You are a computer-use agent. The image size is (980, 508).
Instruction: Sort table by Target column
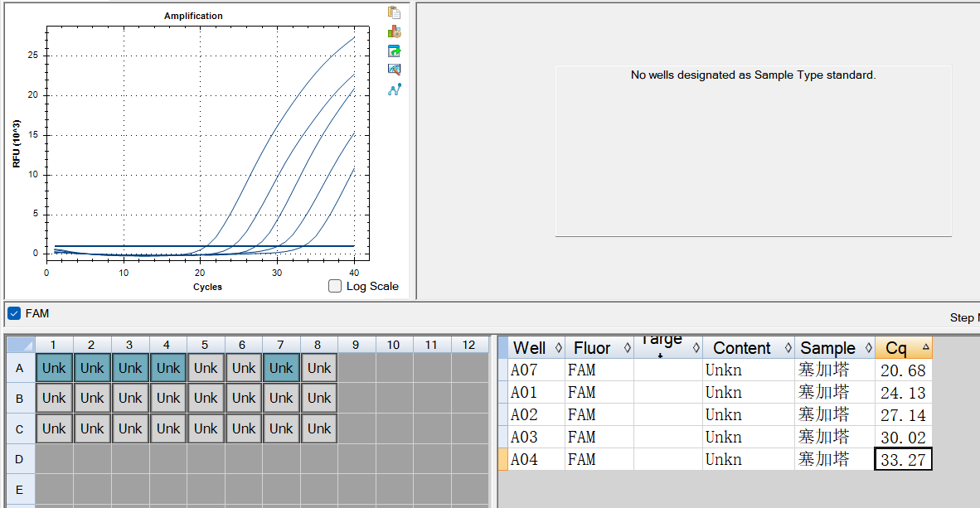[668, 348]
